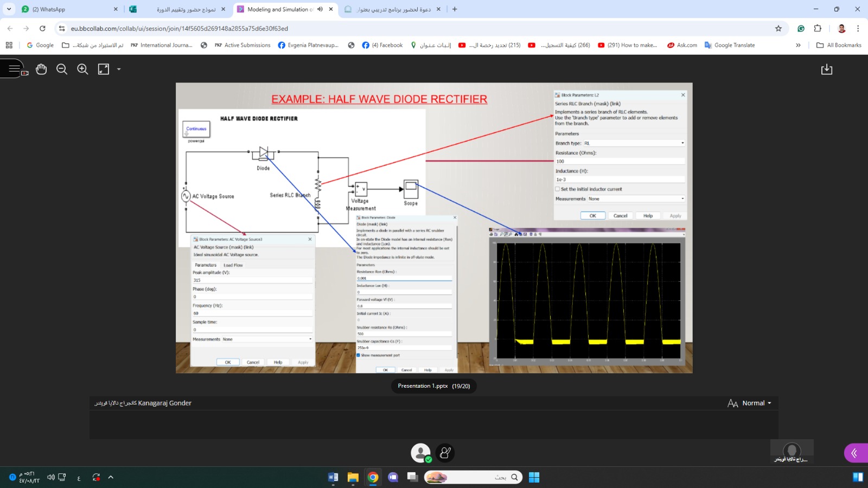Select the hand pan tool
The image size is (868, 488).
41,69
